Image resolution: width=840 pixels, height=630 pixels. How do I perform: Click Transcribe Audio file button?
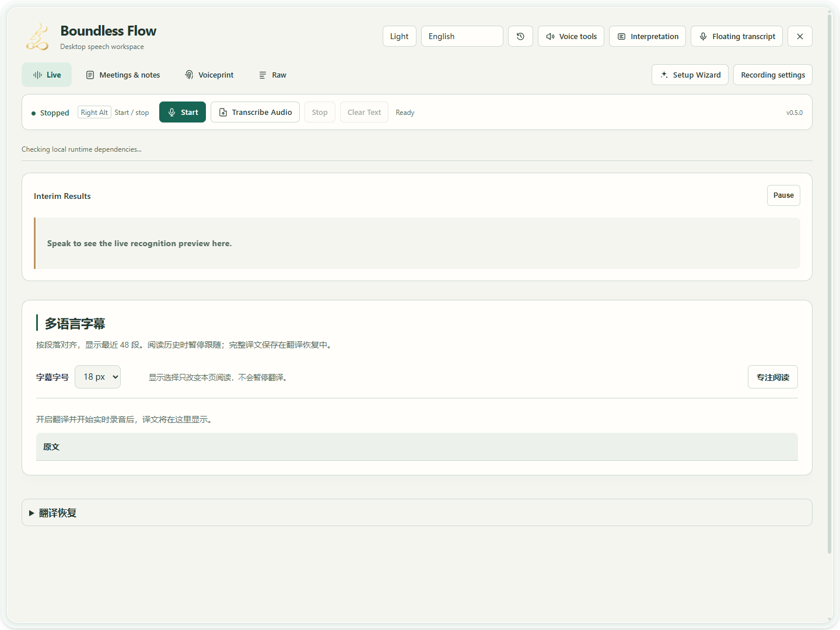click(x=255, y=112)
